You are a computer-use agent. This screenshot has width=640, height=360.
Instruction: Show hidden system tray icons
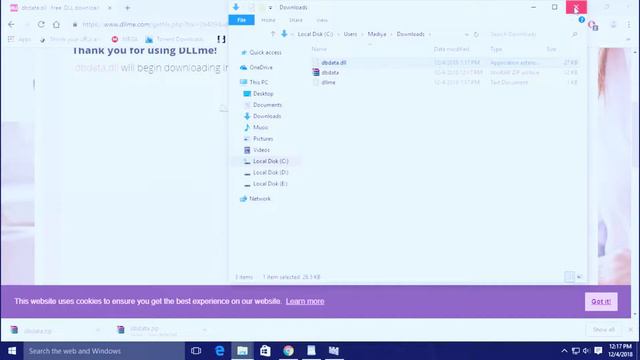[564, 351]
